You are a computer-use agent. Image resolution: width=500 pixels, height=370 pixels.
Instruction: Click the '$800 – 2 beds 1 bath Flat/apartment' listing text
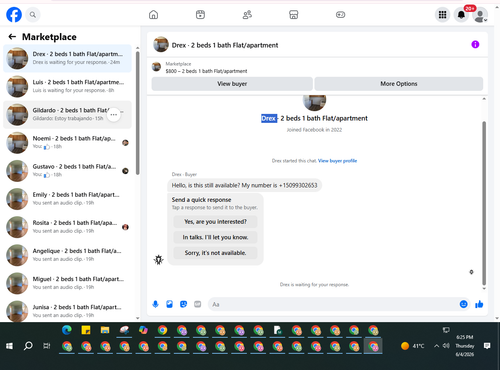click(206, 71)
